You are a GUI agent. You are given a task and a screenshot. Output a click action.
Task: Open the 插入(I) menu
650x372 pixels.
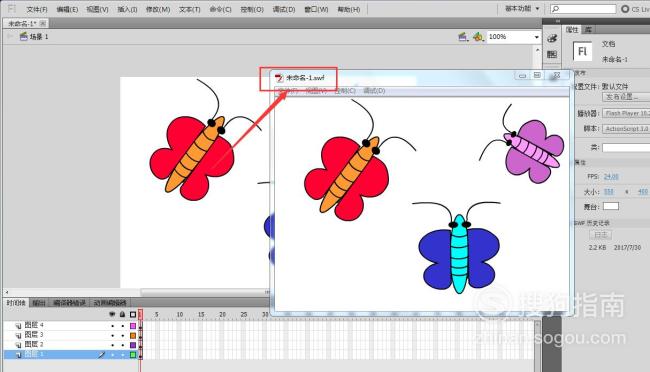coord(127,9)
